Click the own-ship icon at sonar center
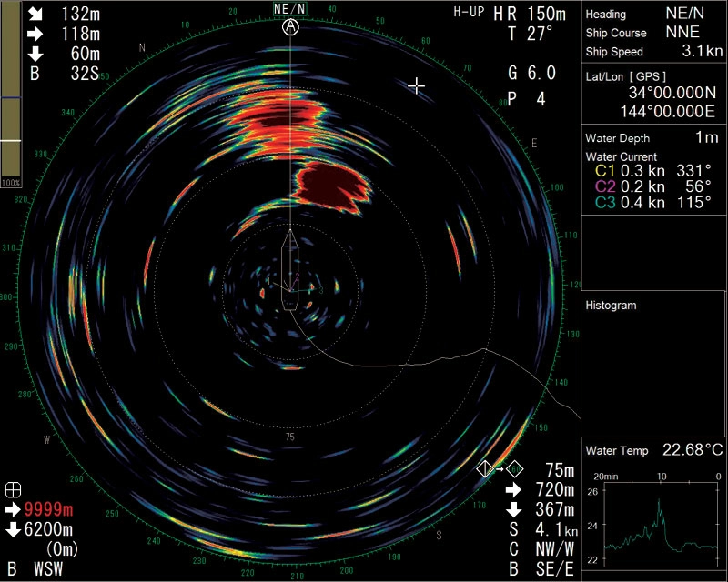Image resolution: width=728 pixels, height=582 pixels. coord(290,271)
